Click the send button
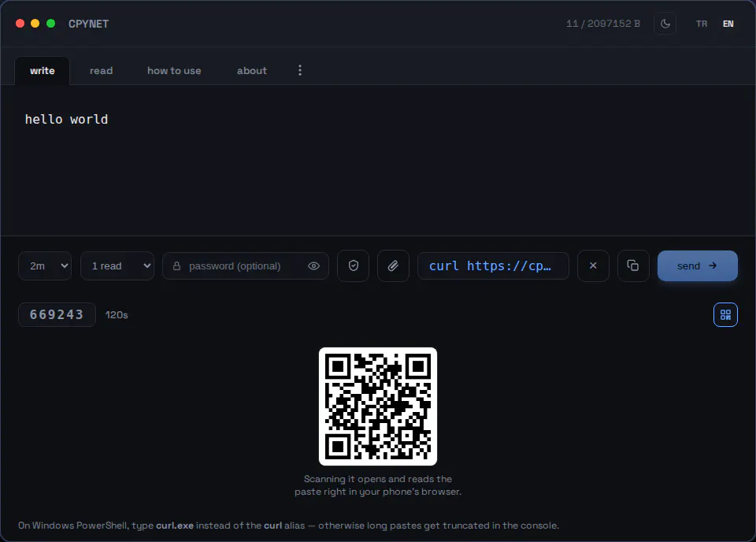The width and height of the screenshot is (756, 542). click(697, 265)
